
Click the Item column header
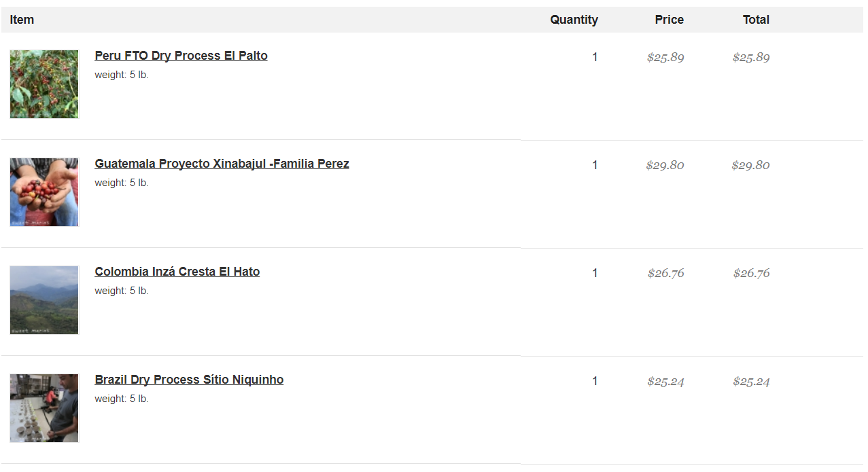point(22,20)
